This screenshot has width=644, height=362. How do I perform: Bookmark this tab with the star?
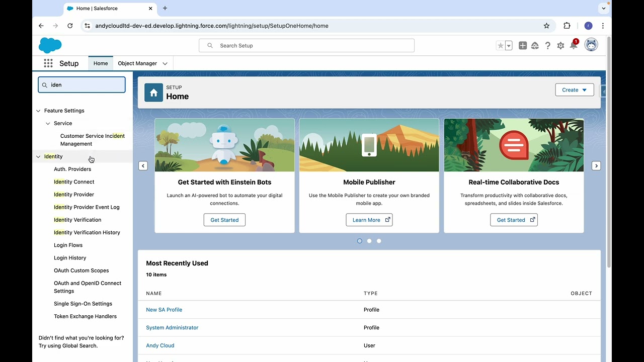click(x=546, y=26)
